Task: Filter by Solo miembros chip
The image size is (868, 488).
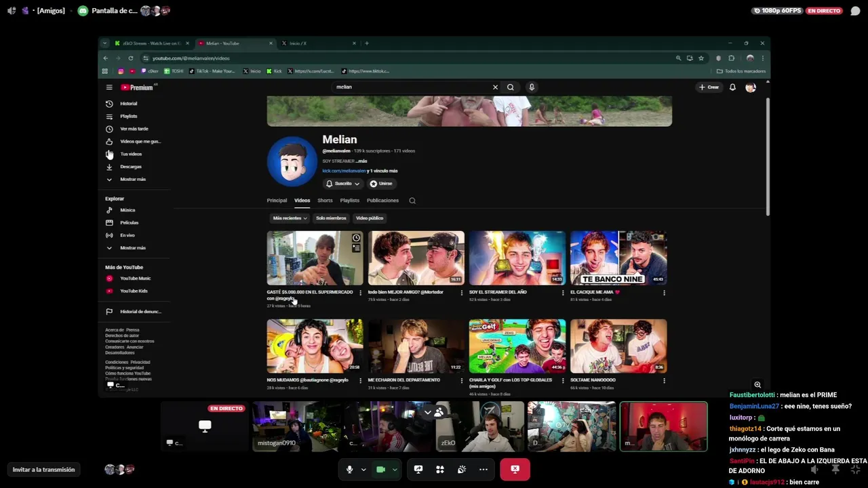Action: click(x=331, y=218)
